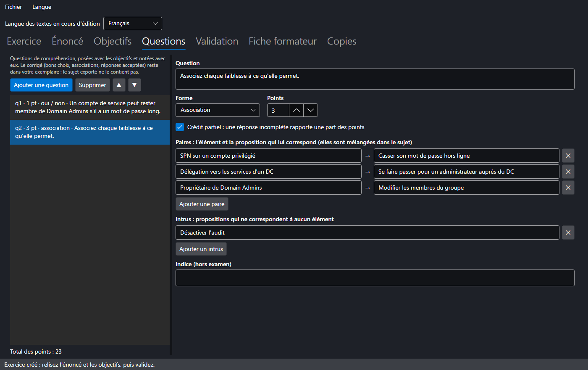Edit 'Modifier les membres du groupe' field
The height and width of the screenshot is (370, 588).
click(x=467, y=188)
